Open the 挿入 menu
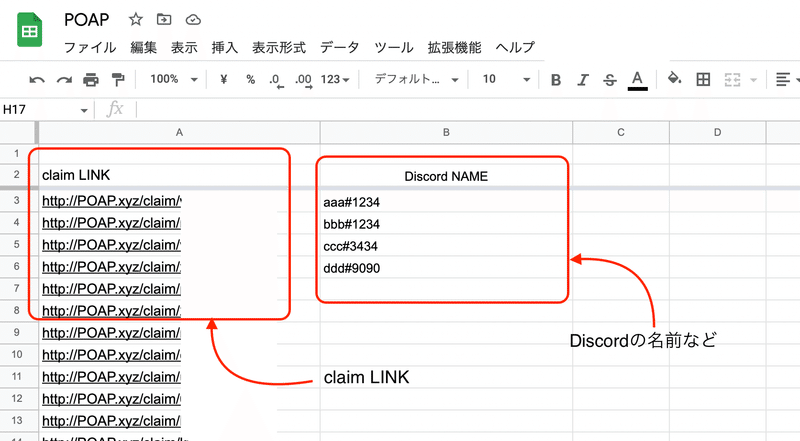This screenshot has height=441, width=800. tap(225, 47)
